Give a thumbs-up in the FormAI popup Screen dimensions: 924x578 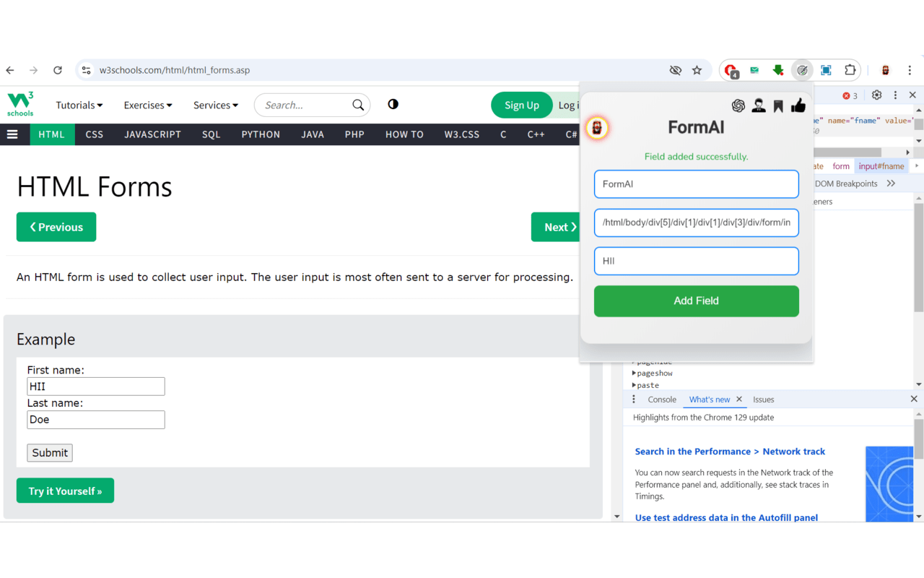pos(798,105)
